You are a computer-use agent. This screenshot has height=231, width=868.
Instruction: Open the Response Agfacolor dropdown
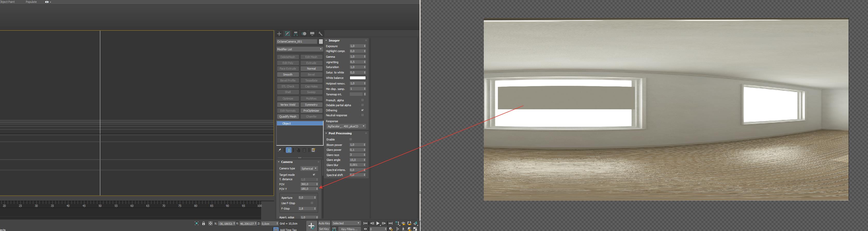click(x=346, y=126)
